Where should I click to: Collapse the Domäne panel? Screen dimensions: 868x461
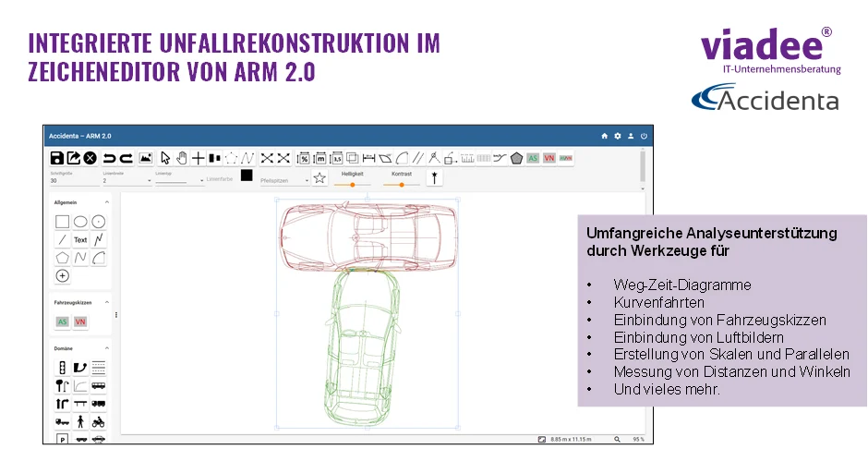(x=107, y=348)
